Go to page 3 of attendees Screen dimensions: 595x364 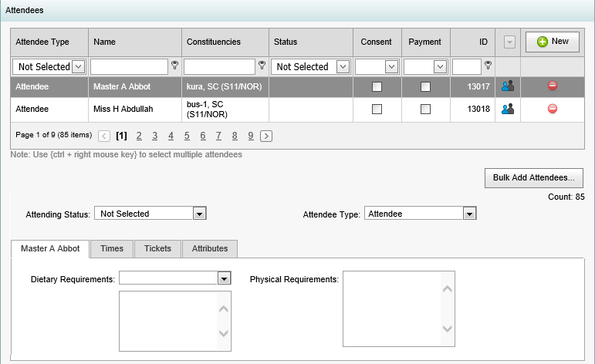(x=155, y=136)
